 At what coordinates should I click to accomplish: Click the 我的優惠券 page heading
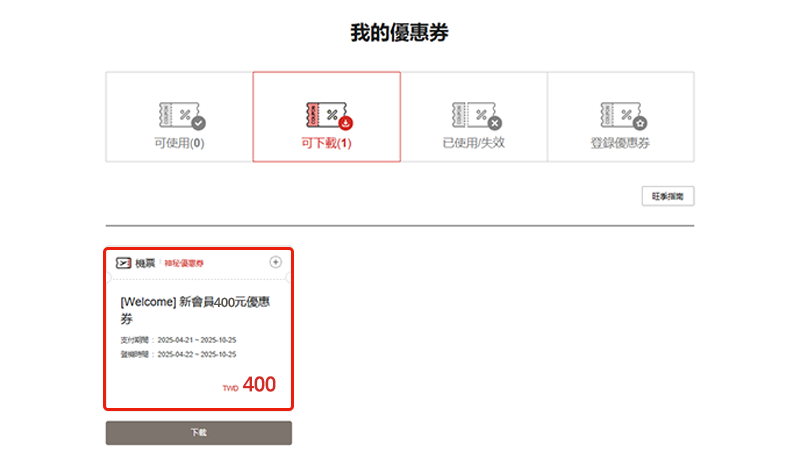pyautogui.click(x=399, y=33)
